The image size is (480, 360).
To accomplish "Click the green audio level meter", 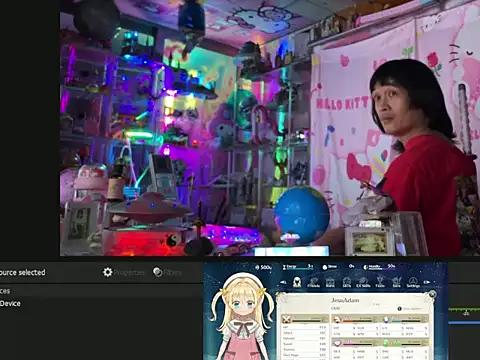I will point(464,310).
